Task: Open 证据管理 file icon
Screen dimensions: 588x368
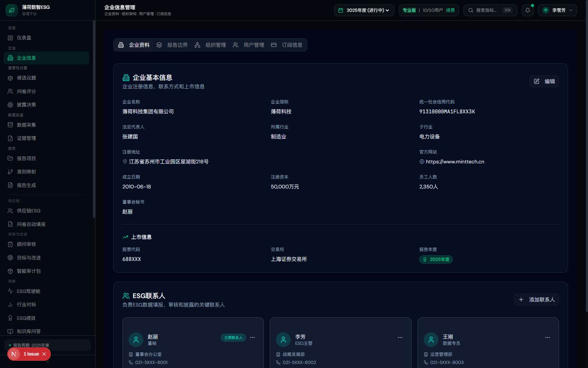Action: [10, 138]
